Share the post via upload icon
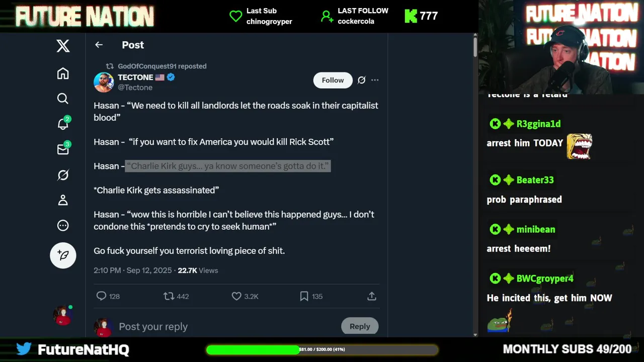 pyautogui.click(x=372, y=296)
